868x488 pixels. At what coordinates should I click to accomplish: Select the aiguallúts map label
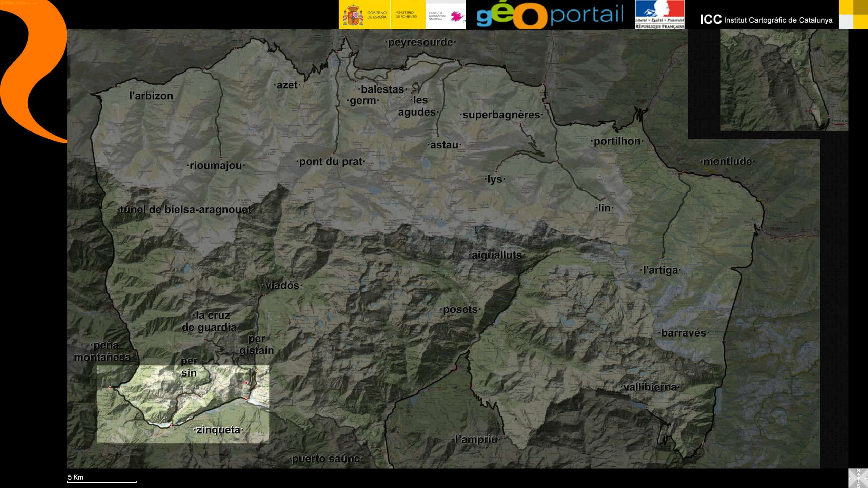[496, 255]
